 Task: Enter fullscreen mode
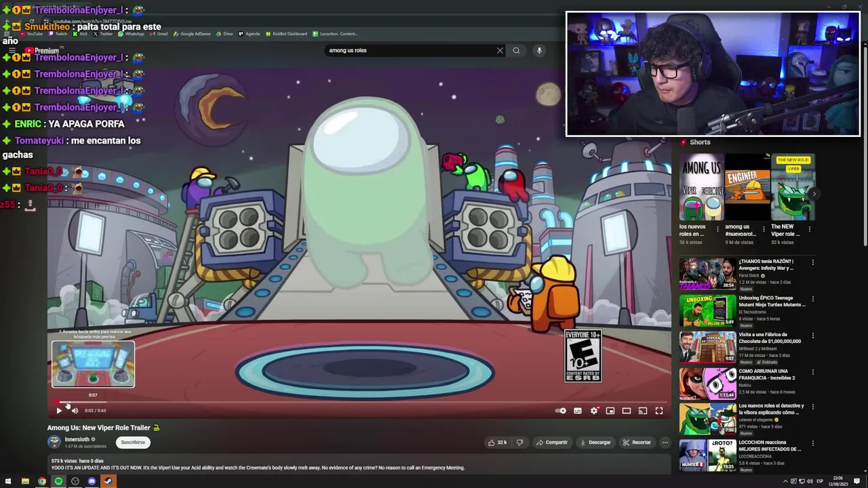(x=659, y=411)
